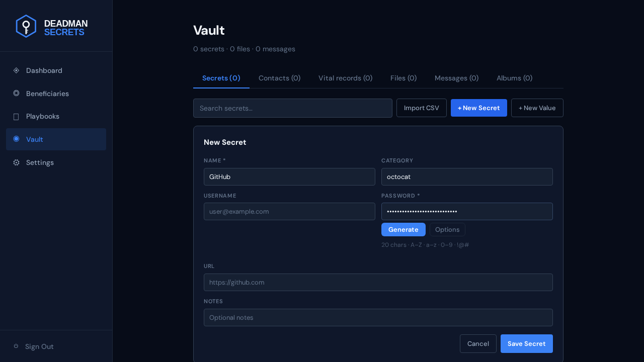Screen dimensions: 644x362
Task: Click the '0 secrets · 0 files · 0 messages' summary
Action: (x=244, y=49)
